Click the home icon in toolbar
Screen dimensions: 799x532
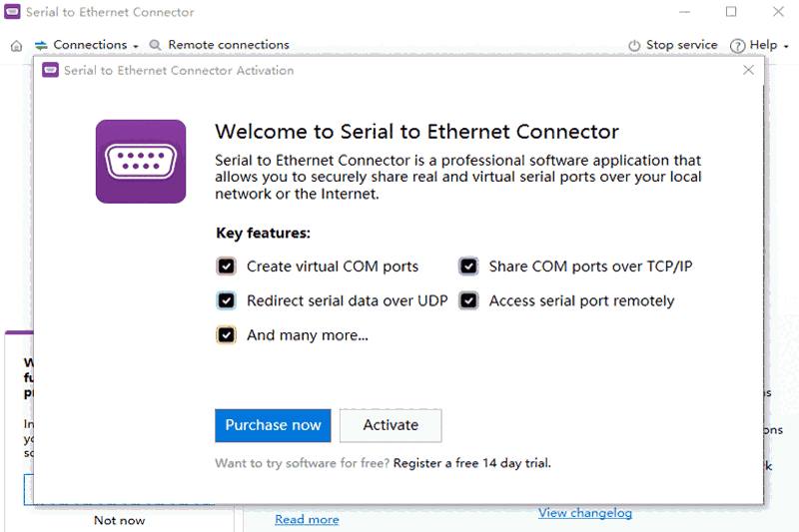pyautogui.click(x=16, y=46)
